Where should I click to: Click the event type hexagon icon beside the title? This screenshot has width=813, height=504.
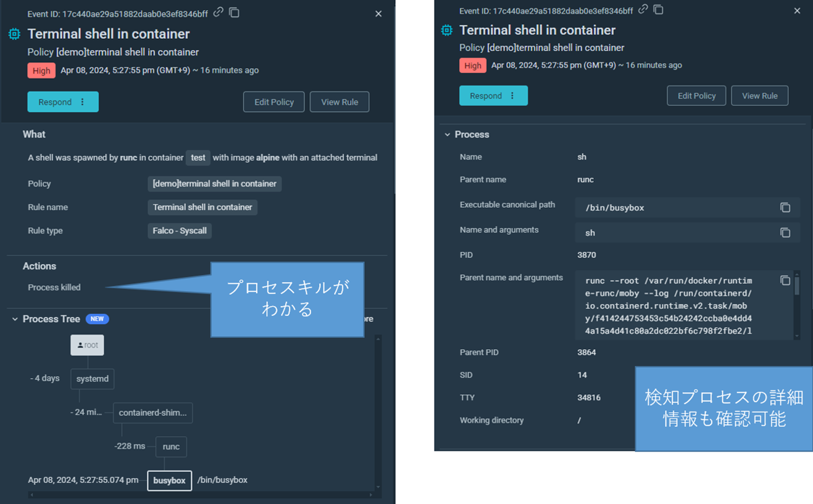14,34
